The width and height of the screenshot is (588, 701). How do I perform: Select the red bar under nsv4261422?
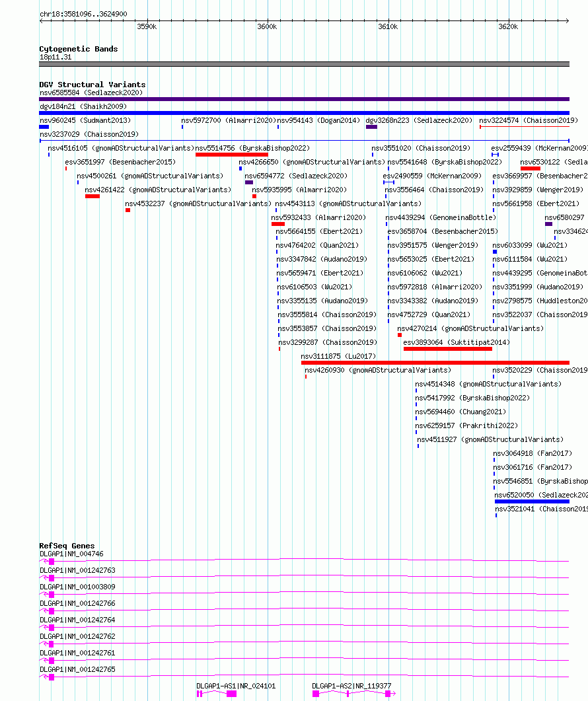tap(92, 196)
